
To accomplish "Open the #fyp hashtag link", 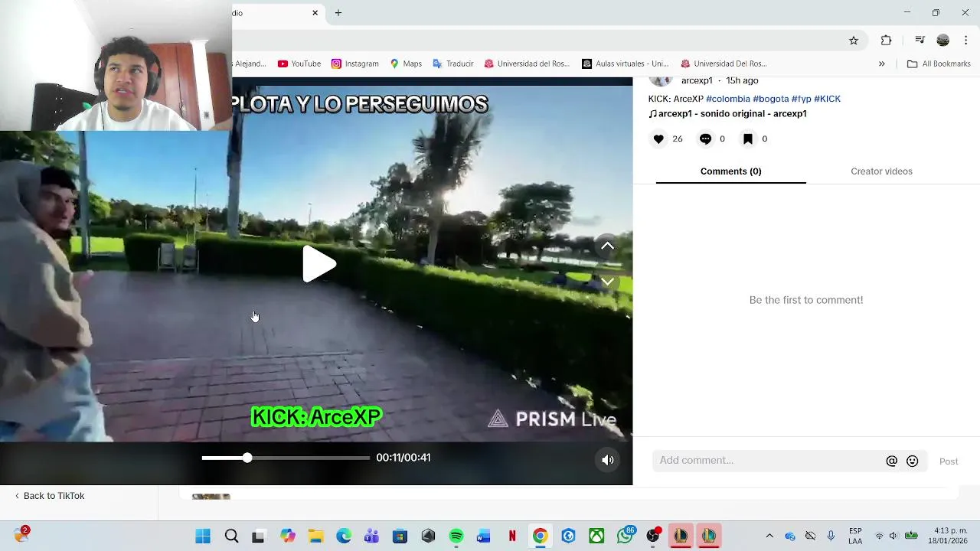I will pos(801,99).
